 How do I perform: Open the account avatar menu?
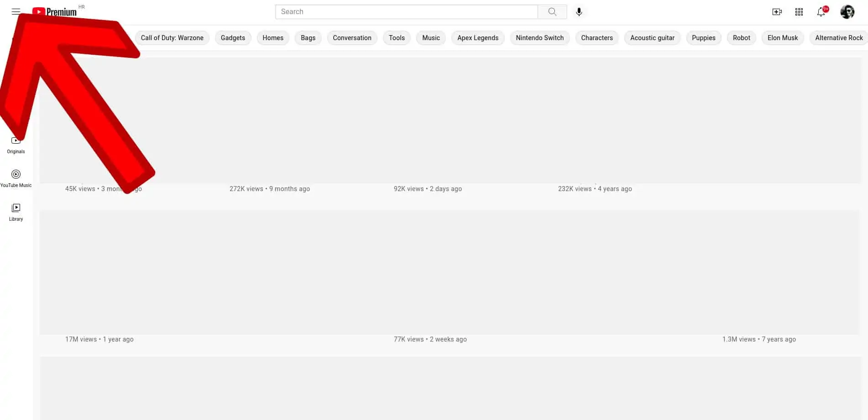(847, 12)
